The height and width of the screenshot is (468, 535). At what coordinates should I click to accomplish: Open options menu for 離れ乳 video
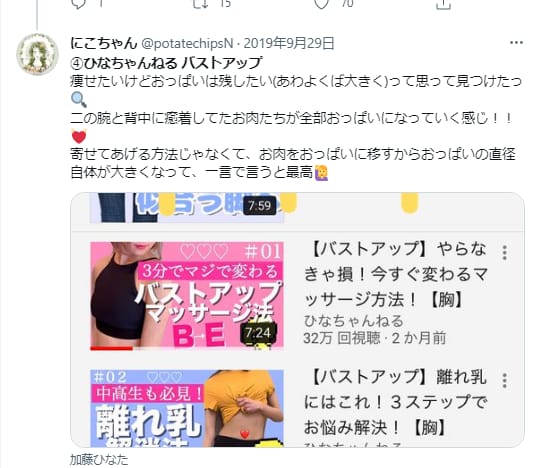(x=505, y=380)
